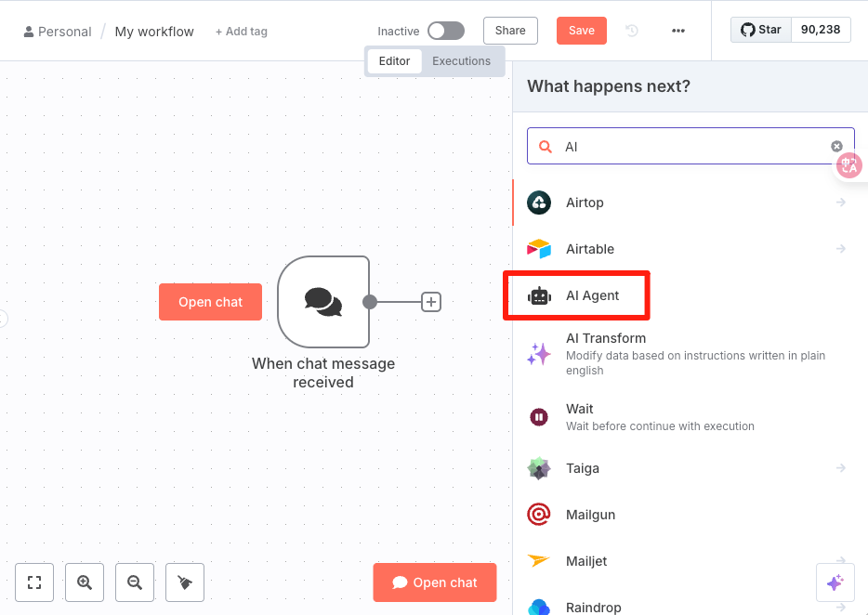Click the Personal breadcrumb
The height and width of the screenshot is (615, 868).
click(58, 32)
